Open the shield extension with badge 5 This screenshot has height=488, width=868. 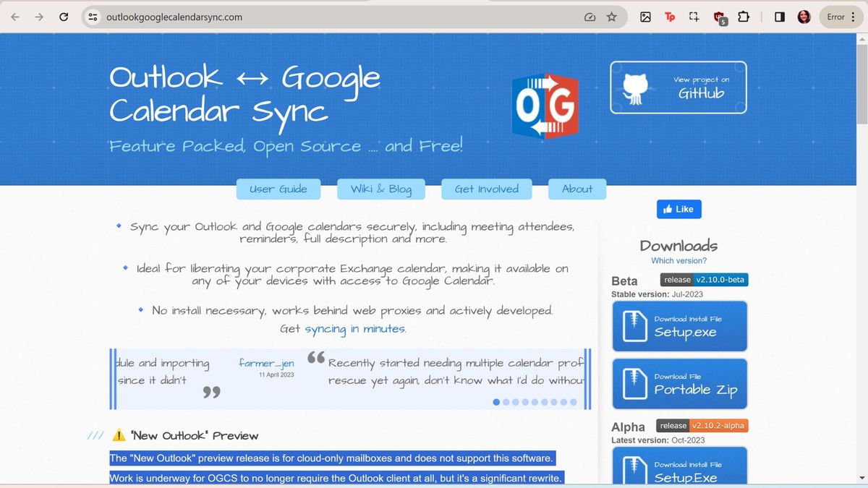719,17
